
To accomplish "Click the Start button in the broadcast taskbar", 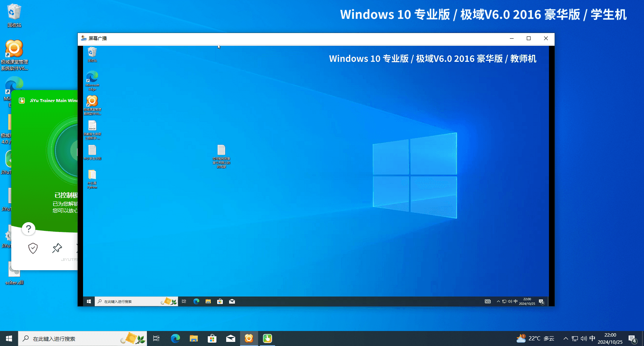I will [89, 301].
